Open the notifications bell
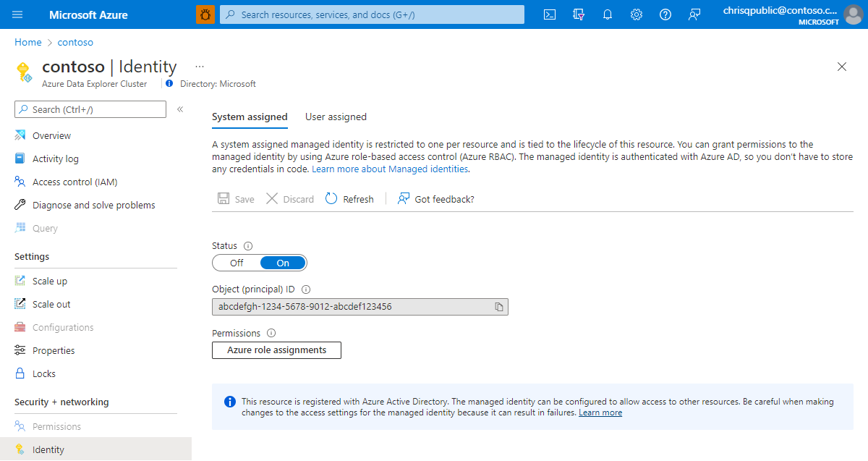 point(608,14)
